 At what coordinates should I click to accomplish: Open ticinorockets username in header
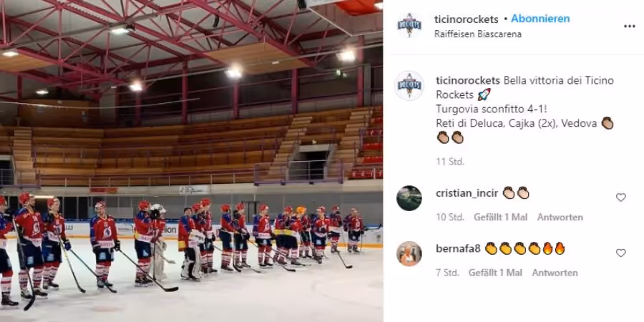pyautogui.click(x=466, y=19)
